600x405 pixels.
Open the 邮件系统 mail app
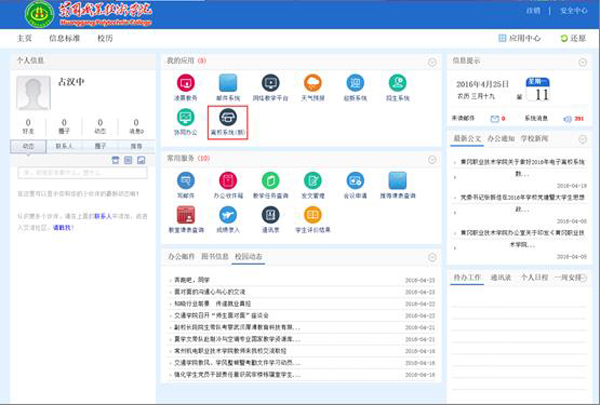point(228,83)
